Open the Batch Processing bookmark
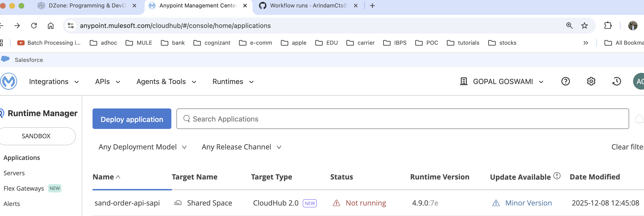The image size is (644, 216). click(49, 43)
